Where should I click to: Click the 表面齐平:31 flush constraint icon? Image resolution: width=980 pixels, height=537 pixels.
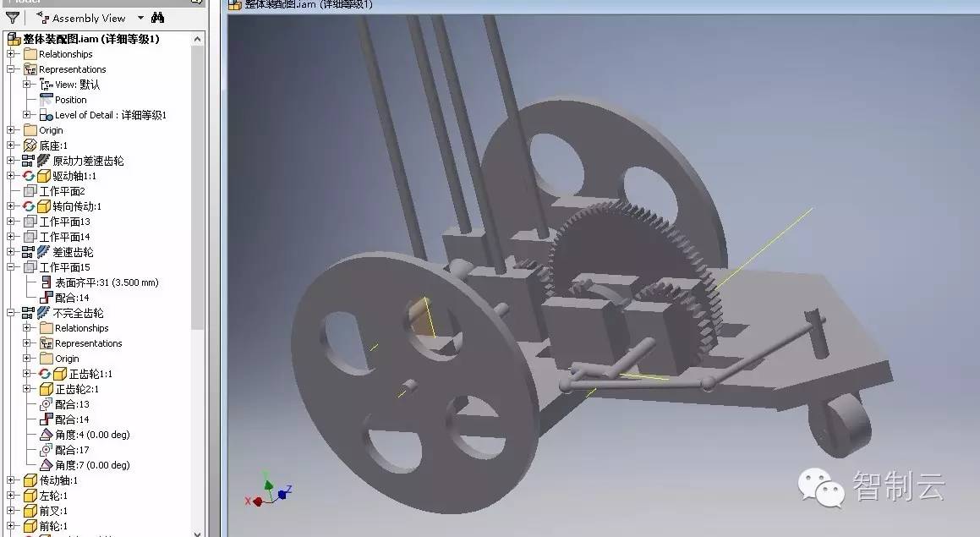click(47, 282)
